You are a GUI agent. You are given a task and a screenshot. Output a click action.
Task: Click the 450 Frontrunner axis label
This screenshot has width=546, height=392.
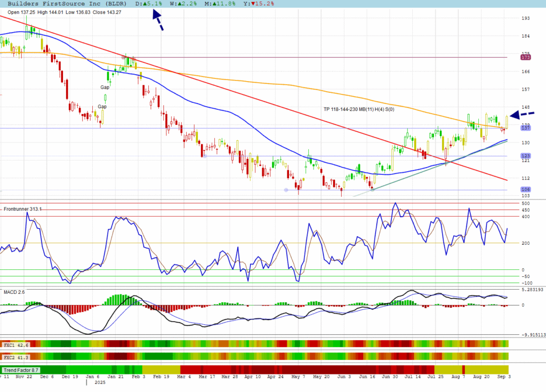pyautogui.click(x=525, y=210)
